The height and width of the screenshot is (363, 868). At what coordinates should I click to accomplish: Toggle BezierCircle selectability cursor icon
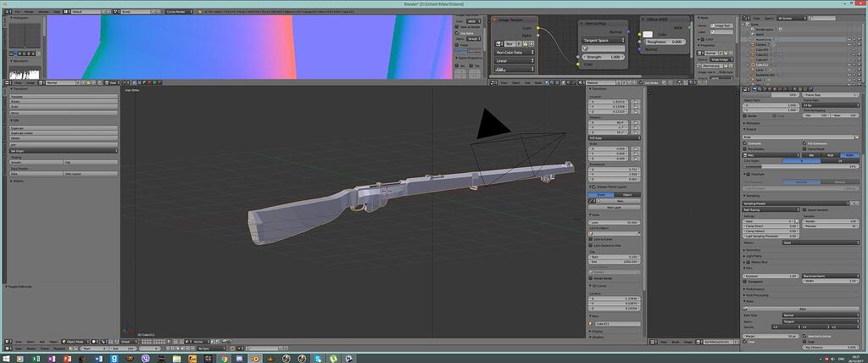coord(856,40)
